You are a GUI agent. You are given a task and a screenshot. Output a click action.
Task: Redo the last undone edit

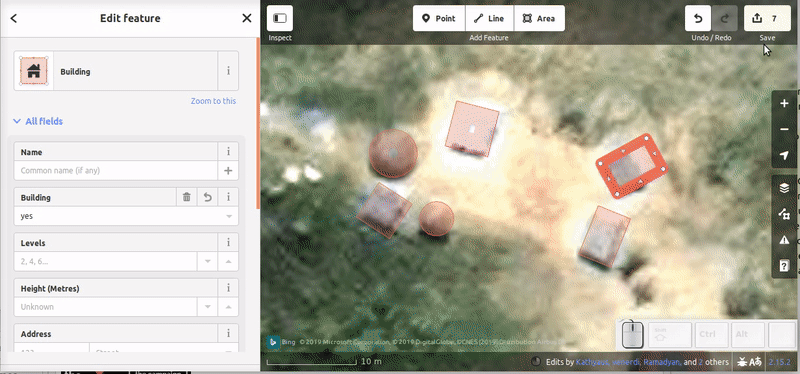(724, 18)
